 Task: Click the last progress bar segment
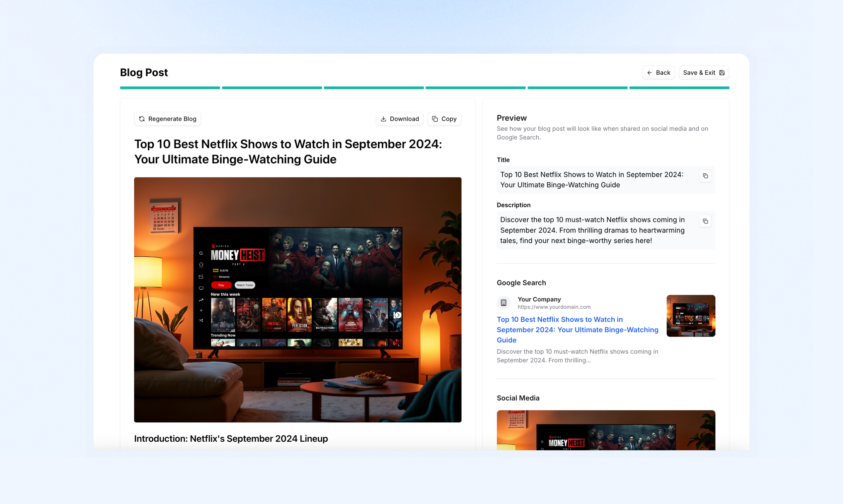click(679, 88)
